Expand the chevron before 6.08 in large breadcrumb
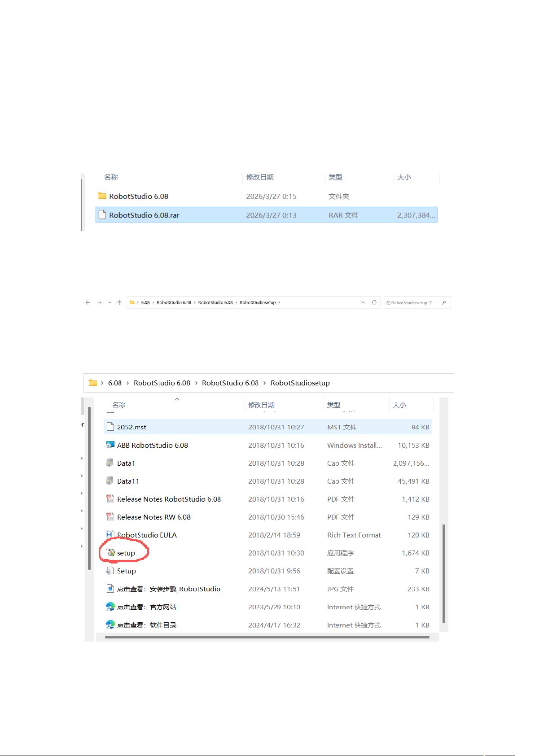 [102, 383]
